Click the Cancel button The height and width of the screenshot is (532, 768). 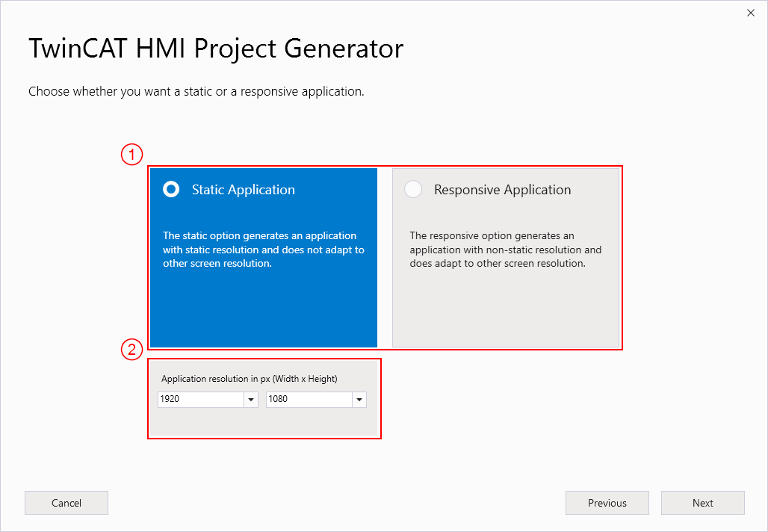click(x=66, y=503)
